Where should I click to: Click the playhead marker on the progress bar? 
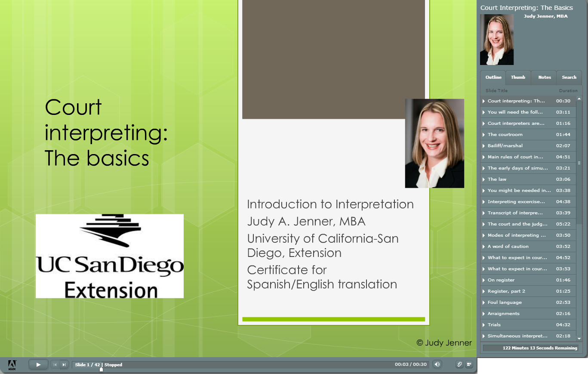tap(101, 369)
